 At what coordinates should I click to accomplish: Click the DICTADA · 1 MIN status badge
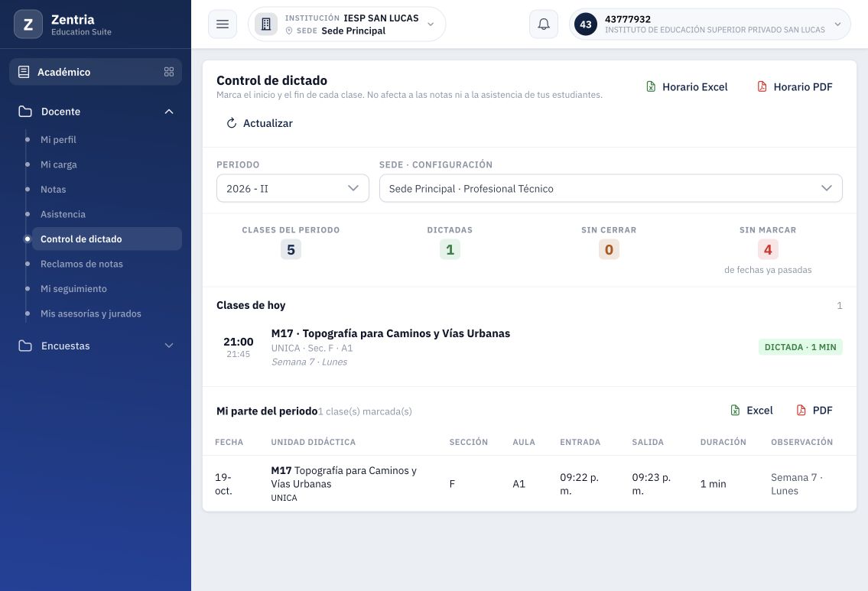click(801, 347)
